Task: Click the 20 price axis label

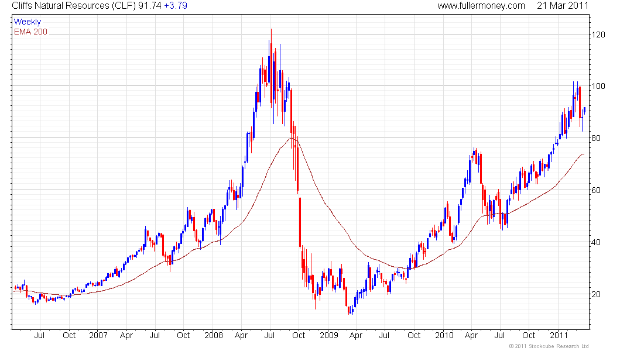Action: [596, 295]
